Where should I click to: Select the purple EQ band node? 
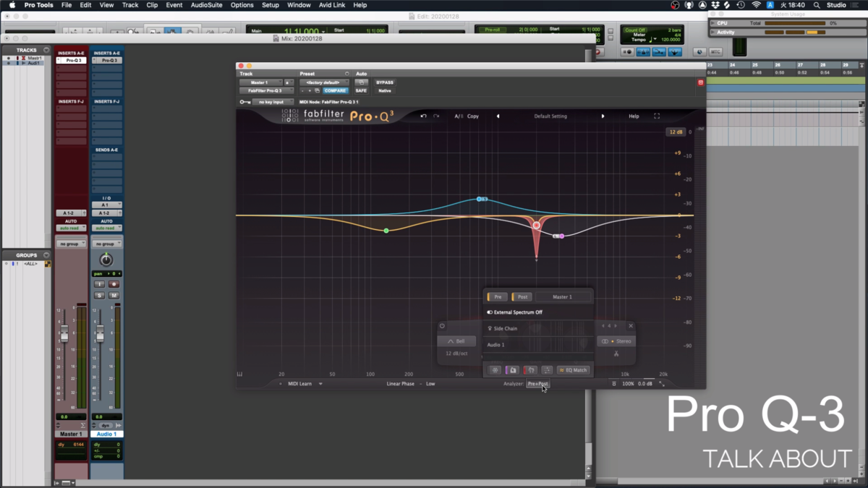(x=561, y=236)
